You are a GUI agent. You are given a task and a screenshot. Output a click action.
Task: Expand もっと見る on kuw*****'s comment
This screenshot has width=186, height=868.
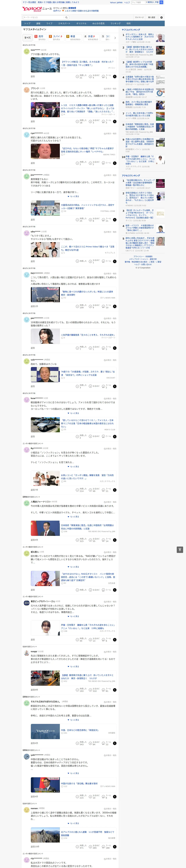[73, 413]
